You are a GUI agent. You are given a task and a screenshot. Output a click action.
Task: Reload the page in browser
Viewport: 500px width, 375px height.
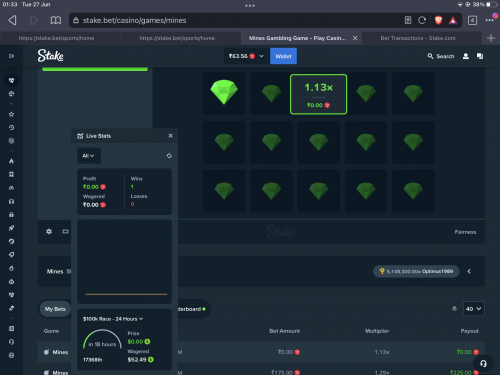pos(422,20)
